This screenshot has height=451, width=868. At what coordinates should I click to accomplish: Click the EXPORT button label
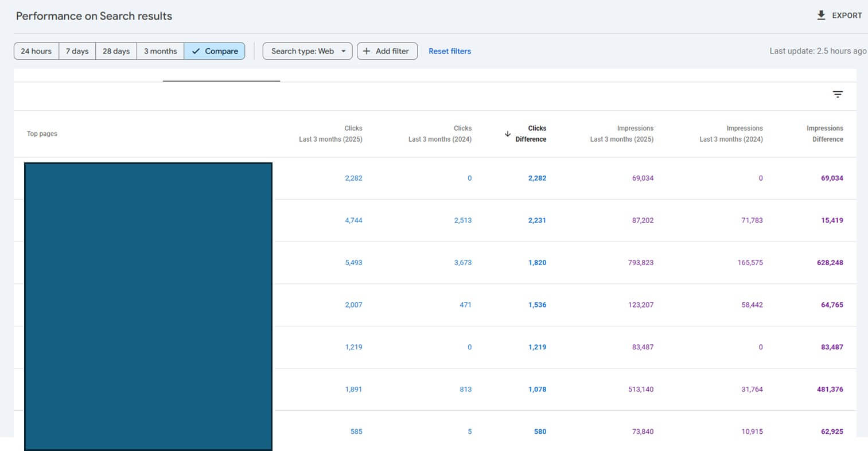[x=847, y=15]
